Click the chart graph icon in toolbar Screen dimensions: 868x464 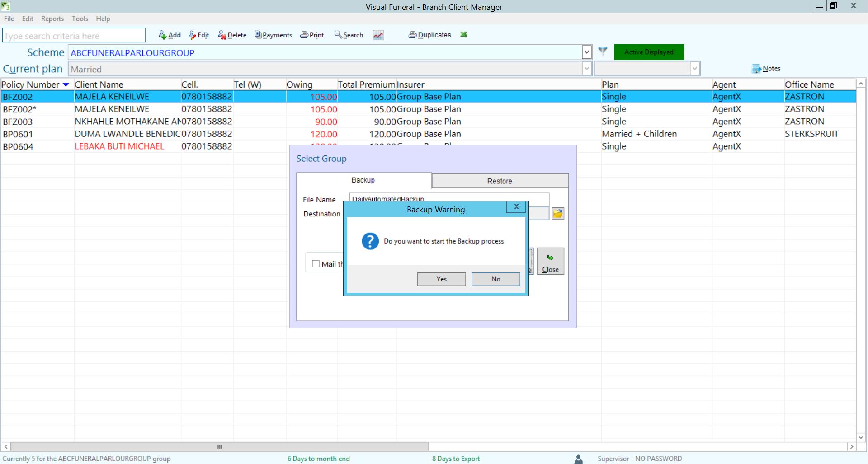pyautogui.click(x=378, y=35)
